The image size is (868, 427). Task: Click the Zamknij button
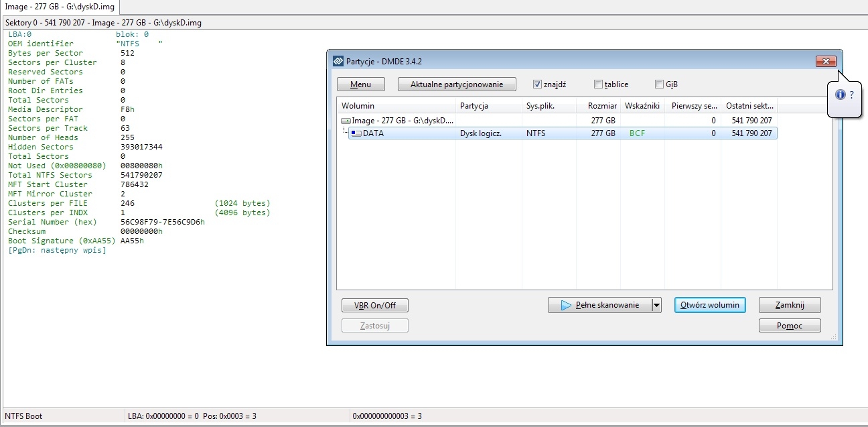click(x=790, y=305)
